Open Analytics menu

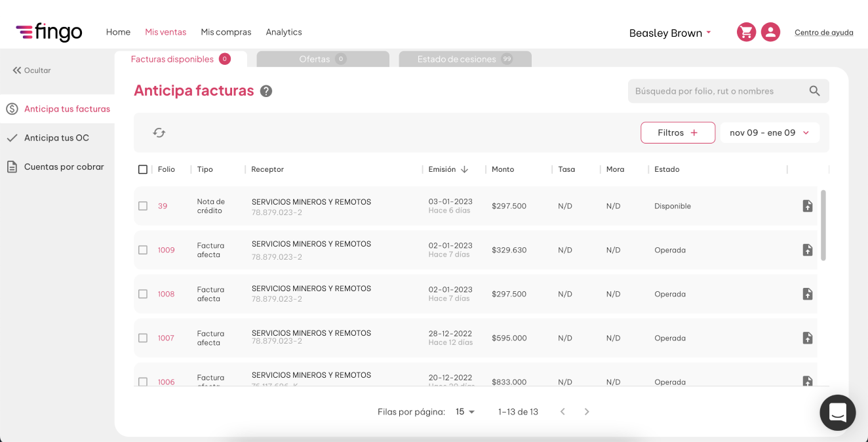point(284,31)
